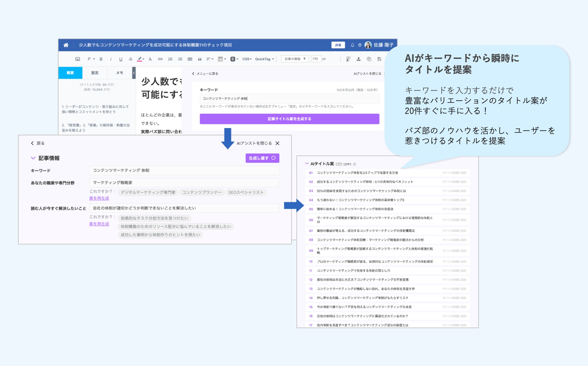The width and height of the screenshot is (588, 366).
Task: Select suggestion chip コンテンツプランナー
Action: (x=202, y=193)
